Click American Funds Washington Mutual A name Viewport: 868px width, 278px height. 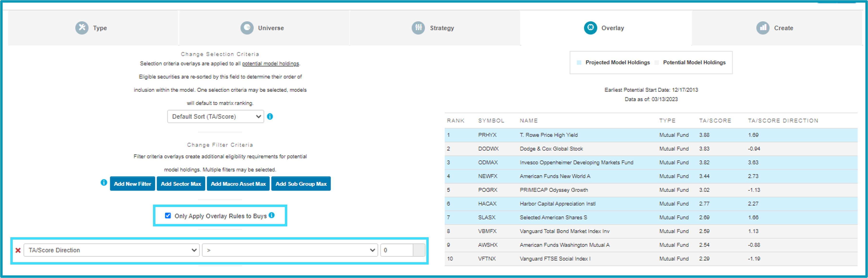(x=565, y=245)
